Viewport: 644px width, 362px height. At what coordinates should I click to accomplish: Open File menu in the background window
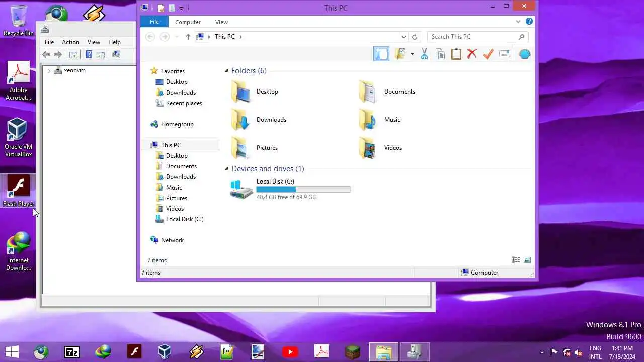coord(49,42)
